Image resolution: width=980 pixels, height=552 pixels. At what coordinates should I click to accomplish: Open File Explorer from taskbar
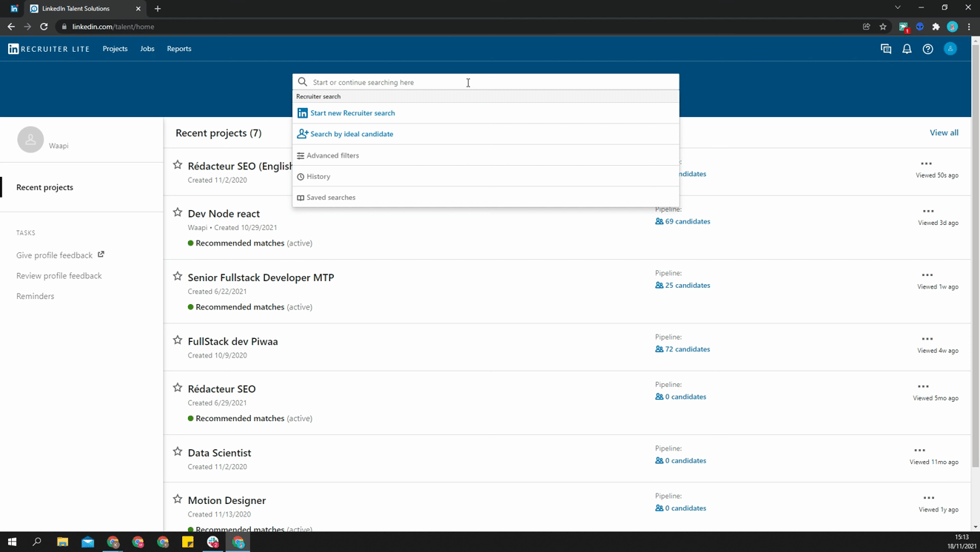[63, 542]
